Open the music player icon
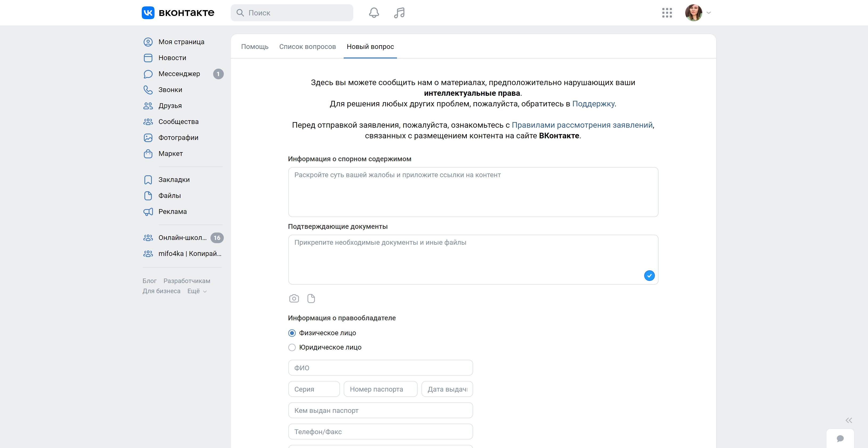Image resolution: width=868 pixels, height=448 pixels. 399,13
